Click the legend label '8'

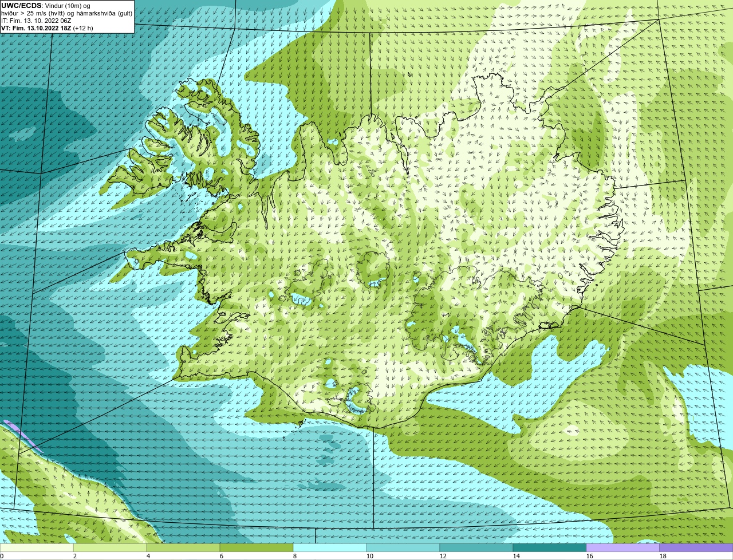(x=295, y=556)
